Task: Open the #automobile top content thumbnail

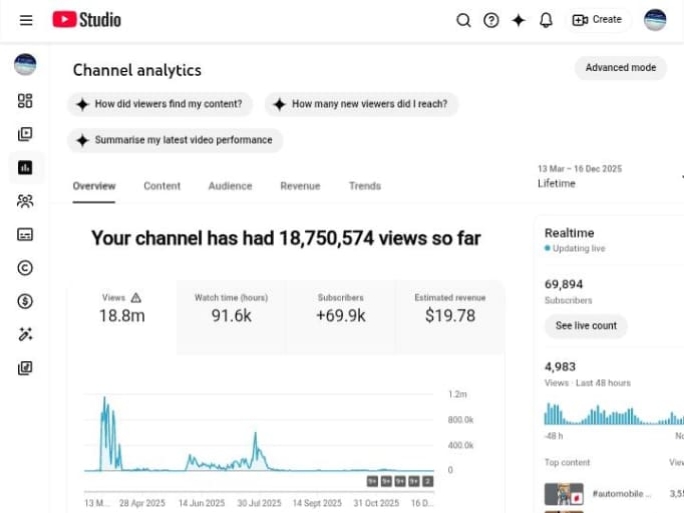Action: tap(563, 494)
